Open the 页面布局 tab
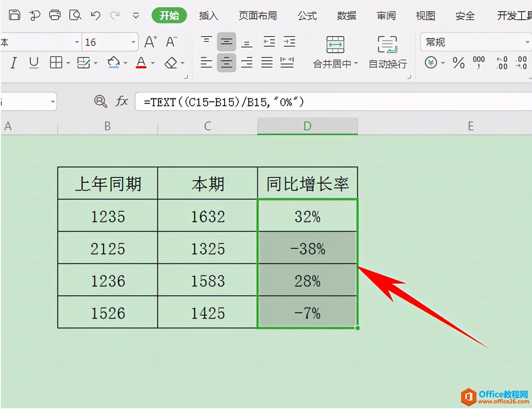Viewport: 532px width, 409px height. point(258,16)
